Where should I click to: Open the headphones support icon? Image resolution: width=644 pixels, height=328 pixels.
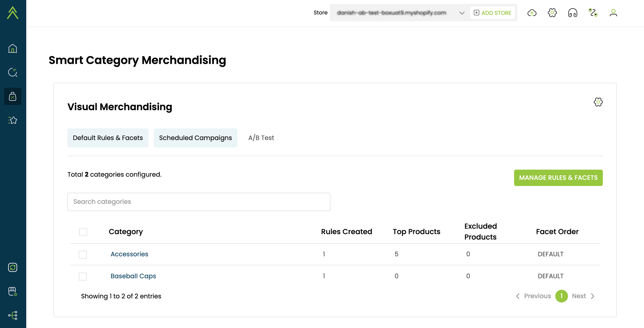573,13
